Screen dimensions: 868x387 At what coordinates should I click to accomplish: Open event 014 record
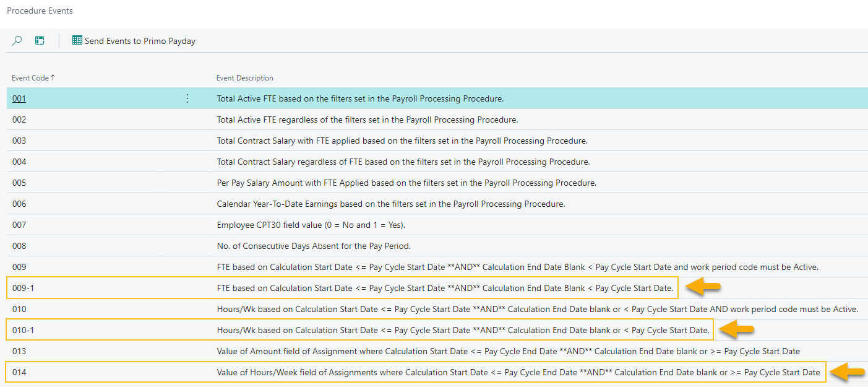(x=19, y=372)
